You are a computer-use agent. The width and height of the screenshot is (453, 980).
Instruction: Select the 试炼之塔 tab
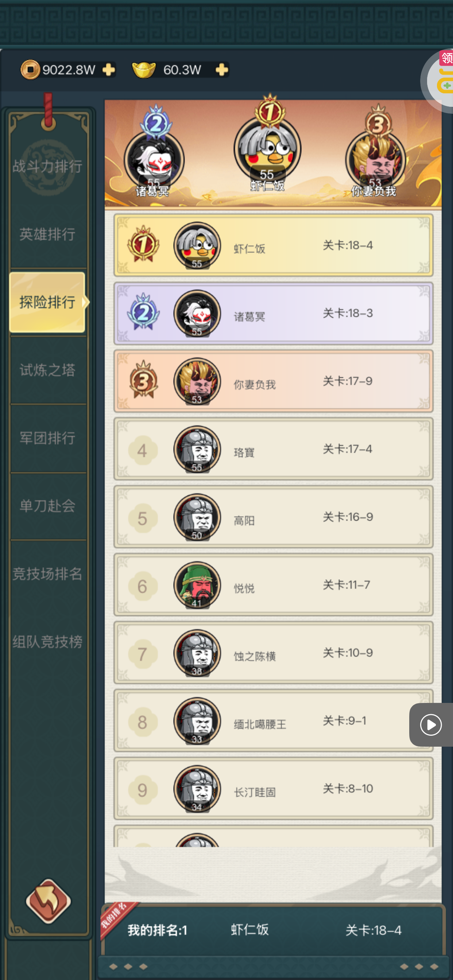click(x=47, y=370)
